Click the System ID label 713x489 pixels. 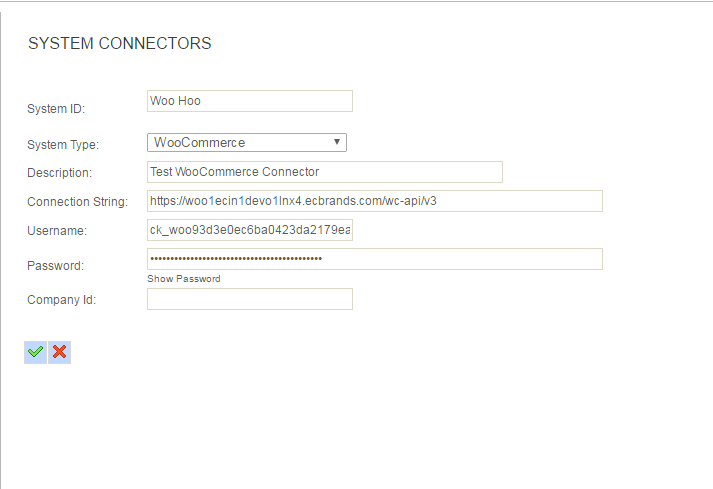click(x=56, y=109)
